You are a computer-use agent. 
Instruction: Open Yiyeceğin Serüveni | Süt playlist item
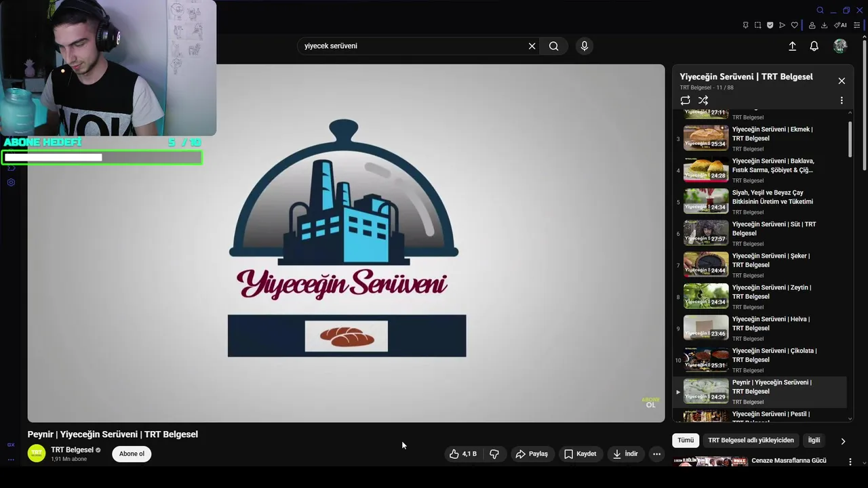[759, 233]
